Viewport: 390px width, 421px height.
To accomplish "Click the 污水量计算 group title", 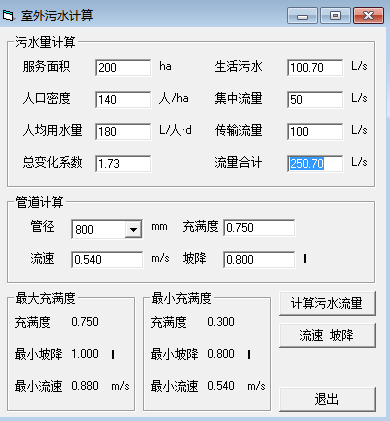I will tap(45, 42).
